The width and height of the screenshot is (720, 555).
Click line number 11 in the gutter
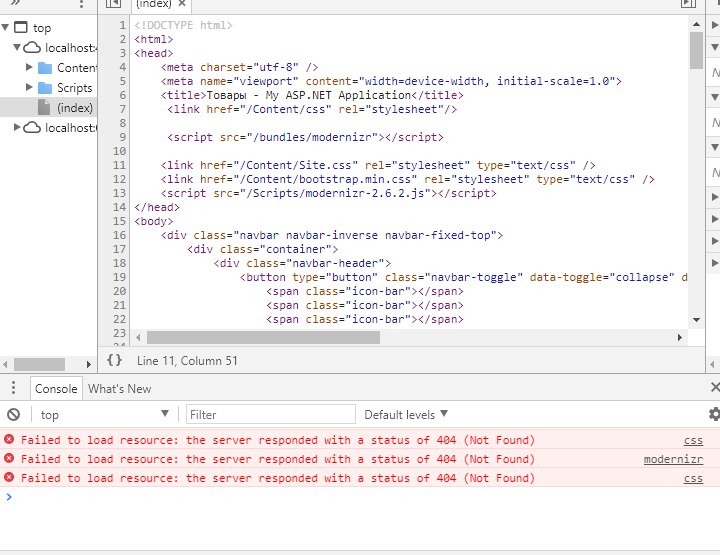click(x=119, y=165)
